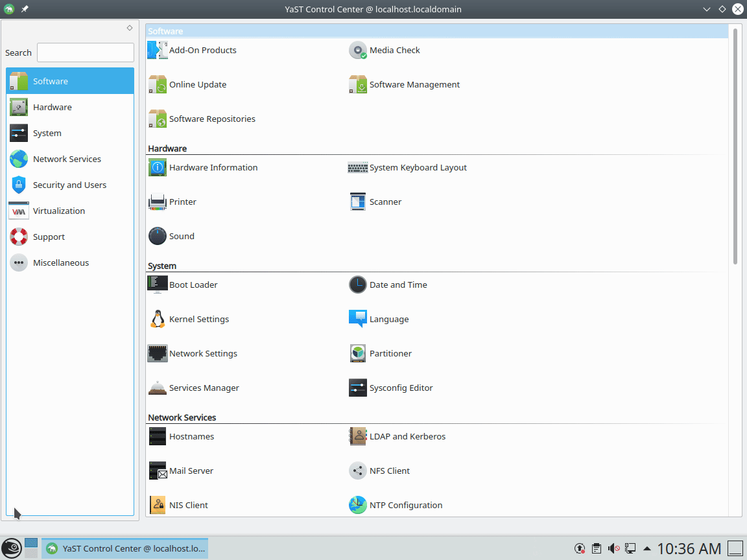The height and width of the screenshot is (560, 747).
Task: Click the vertical scrollbar of module list
Action: coord(735,146)
